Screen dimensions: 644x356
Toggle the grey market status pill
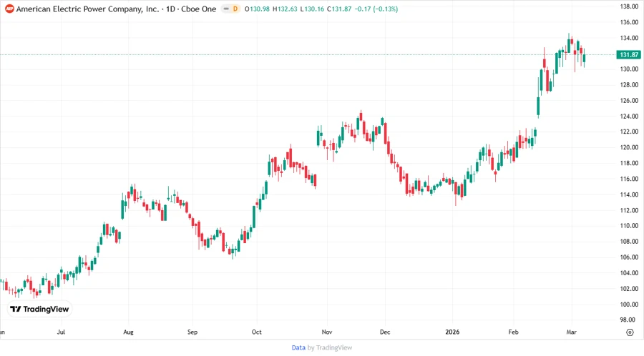226,9
